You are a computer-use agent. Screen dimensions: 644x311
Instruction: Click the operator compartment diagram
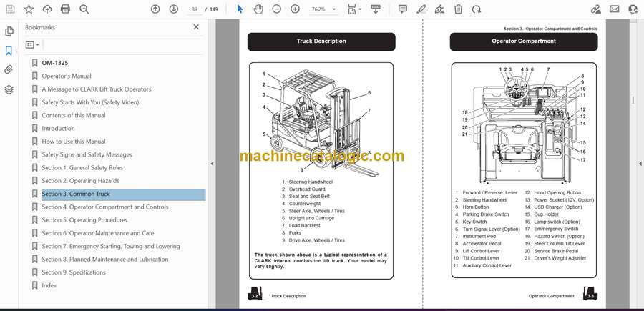524,125
